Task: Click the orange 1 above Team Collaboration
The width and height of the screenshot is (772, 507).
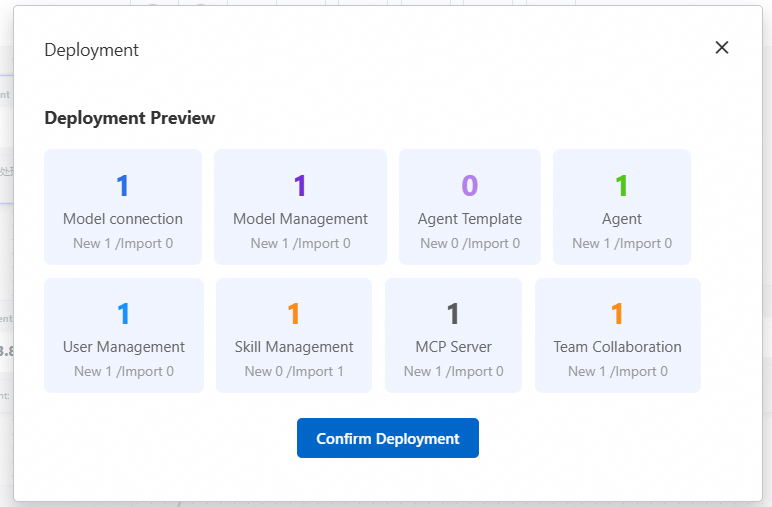Action: [x=617, y=314]
